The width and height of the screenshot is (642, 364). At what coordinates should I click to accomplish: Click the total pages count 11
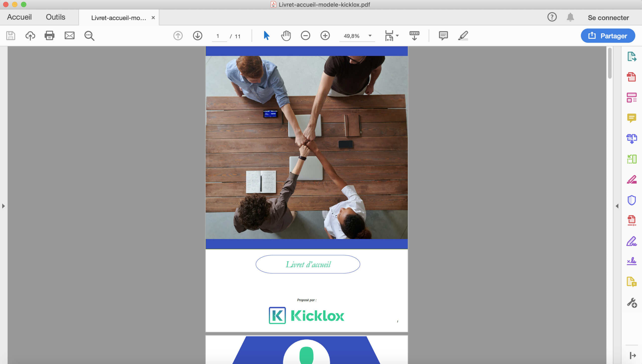237,36
